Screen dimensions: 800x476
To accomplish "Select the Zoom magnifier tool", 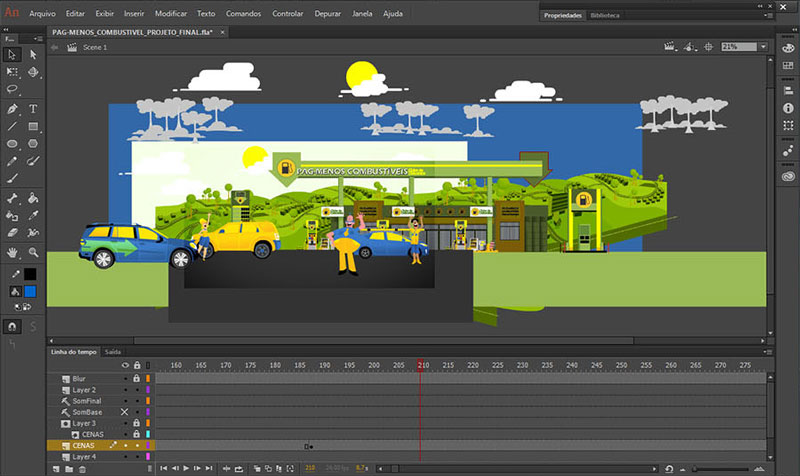I will tap(33, 252).
